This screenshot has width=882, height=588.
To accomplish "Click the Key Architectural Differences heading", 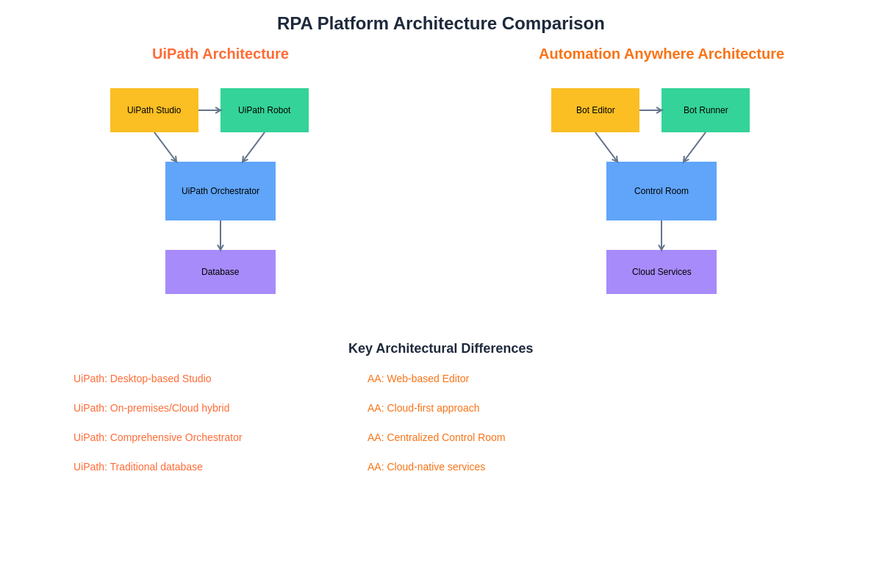I will point(441,348).
